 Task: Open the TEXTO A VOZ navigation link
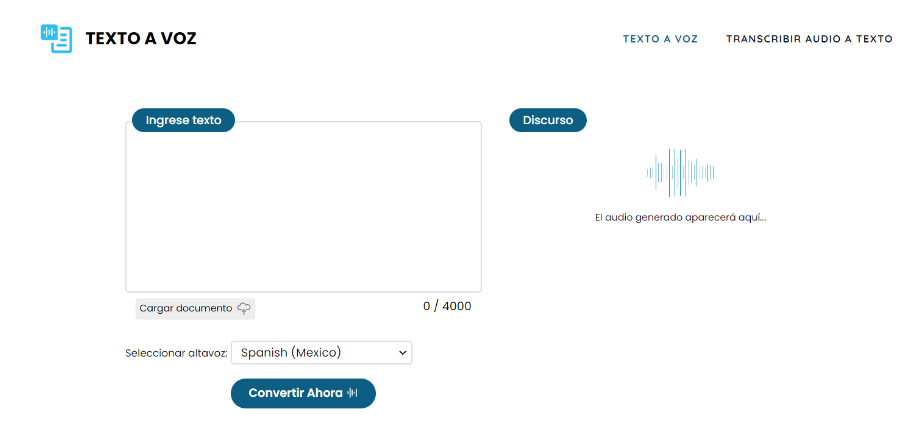point(660,39)
